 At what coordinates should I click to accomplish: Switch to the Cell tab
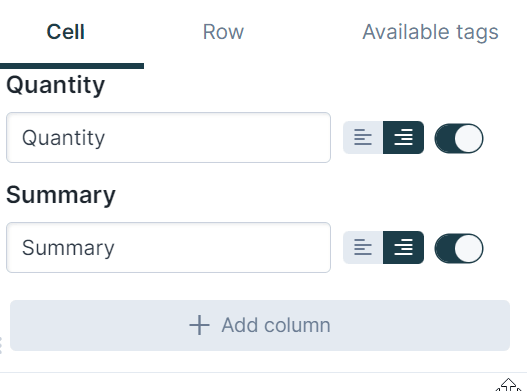tap(66, 32)
